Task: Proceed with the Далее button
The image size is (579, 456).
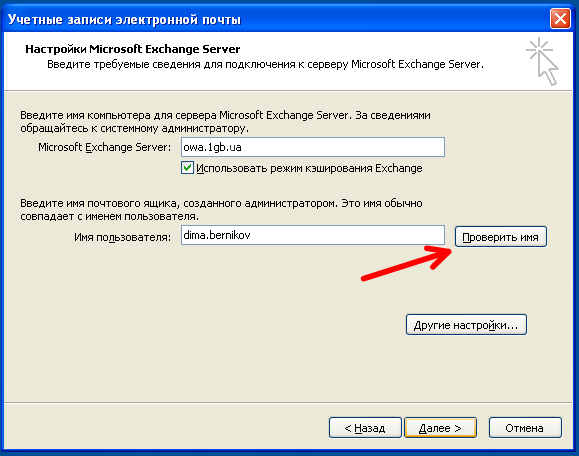Action: (440, 428)
